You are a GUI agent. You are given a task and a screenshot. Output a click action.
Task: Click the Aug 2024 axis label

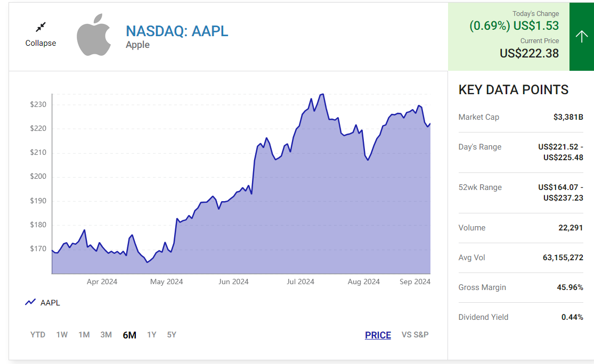(x=363, y=282)
